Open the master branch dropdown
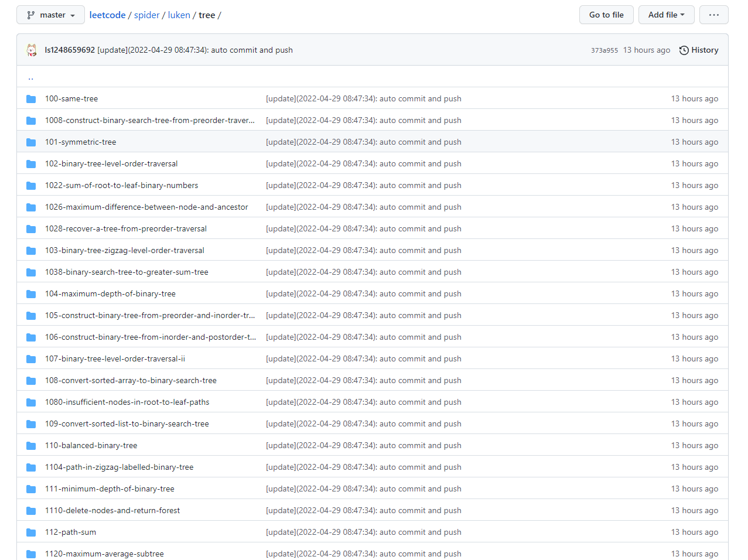The height and width of the screenshot is (560, 748). (50, 15)
